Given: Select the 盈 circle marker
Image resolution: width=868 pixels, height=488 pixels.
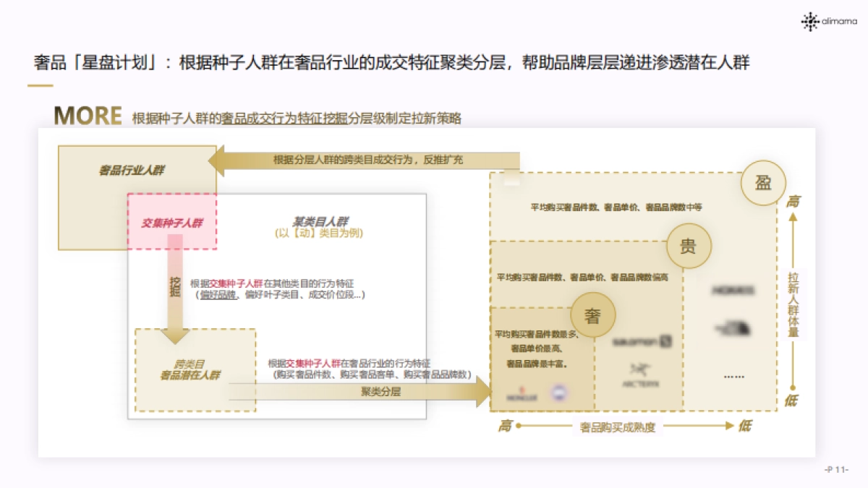Looking at the screenshot, I should coord(764,184).
